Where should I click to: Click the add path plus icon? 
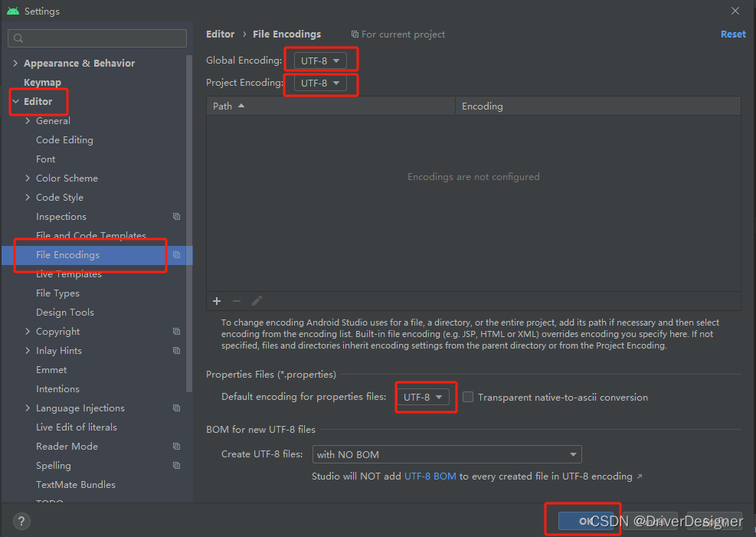217,301
